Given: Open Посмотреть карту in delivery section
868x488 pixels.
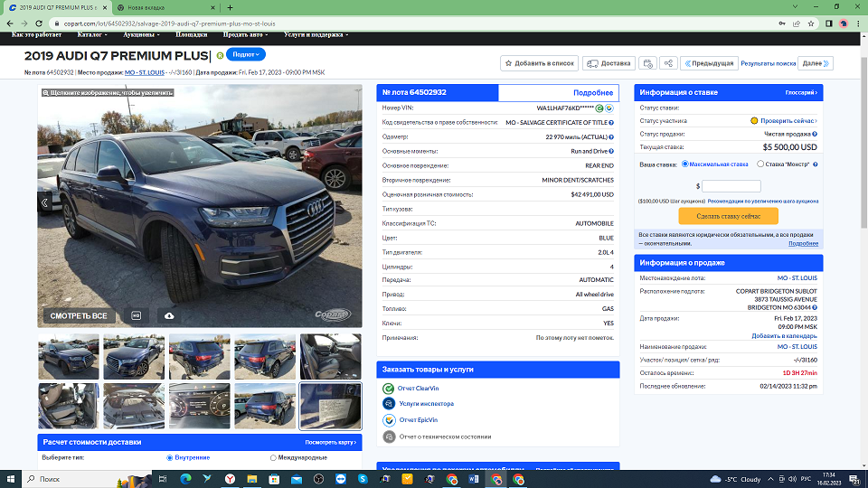Looking at the screenshot, I should tap(331, 442).
